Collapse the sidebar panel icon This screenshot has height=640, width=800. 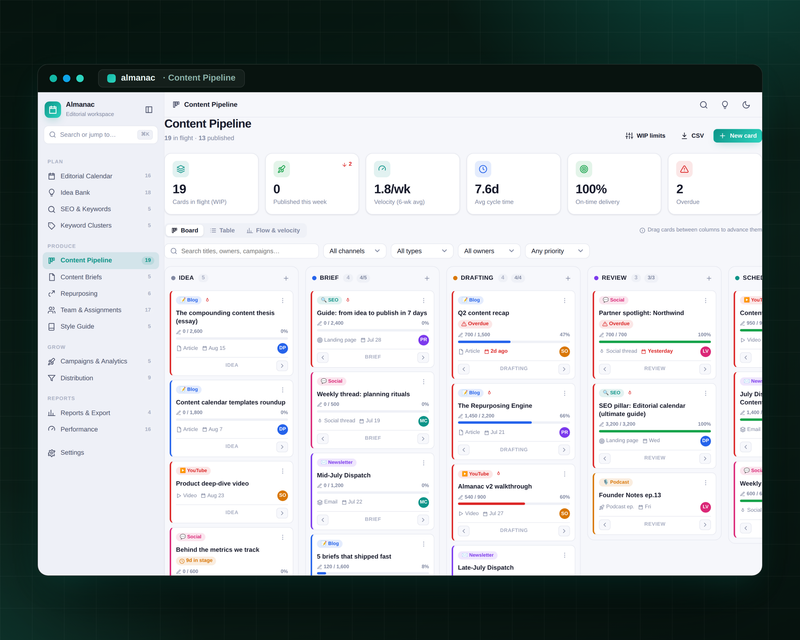[149, 109]
